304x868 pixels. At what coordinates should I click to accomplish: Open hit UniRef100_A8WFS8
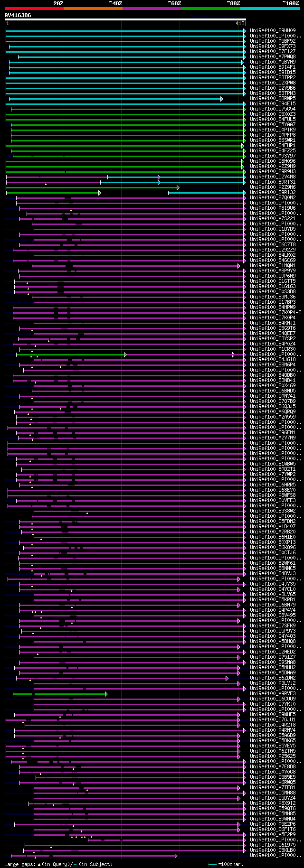(273, 495)
